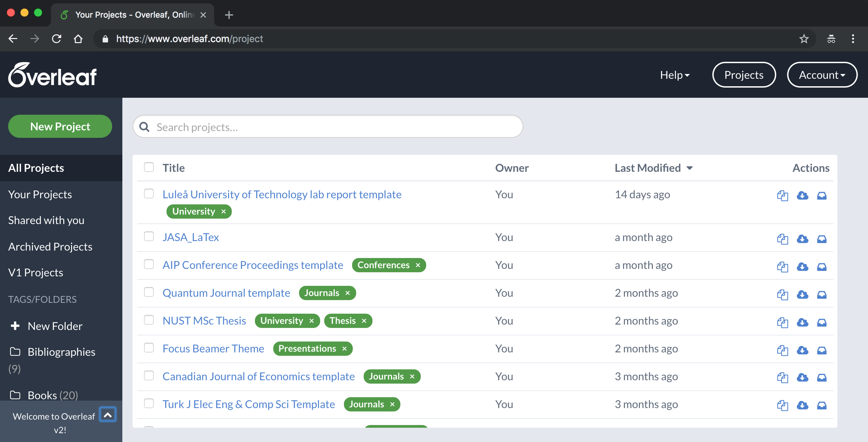This screenshot has height=442, width=868.
Task: Click the Overleaf logo in header
Action: [52, 75]
